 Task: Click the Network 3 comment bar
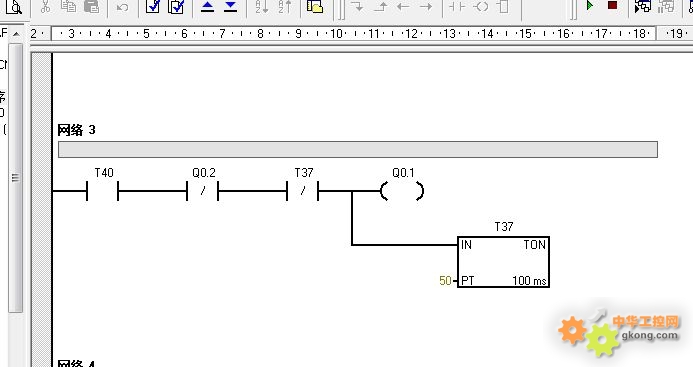(x=358, y=149)
